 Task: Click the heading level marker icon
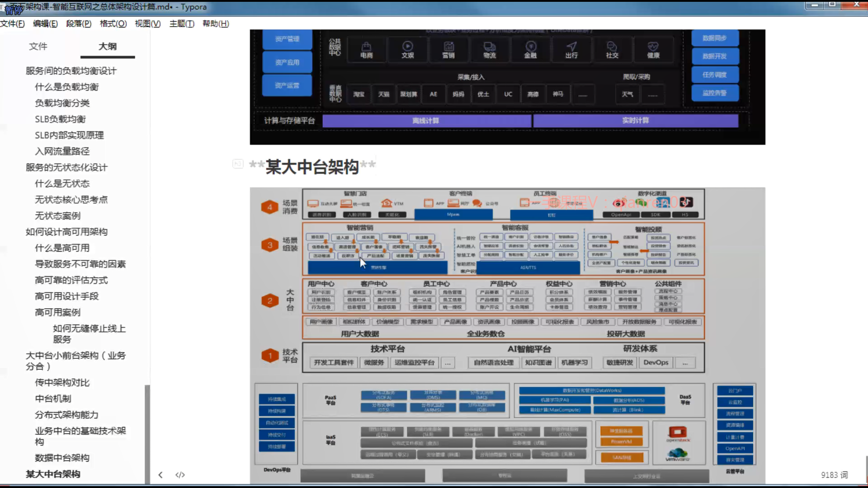point(238,164)
